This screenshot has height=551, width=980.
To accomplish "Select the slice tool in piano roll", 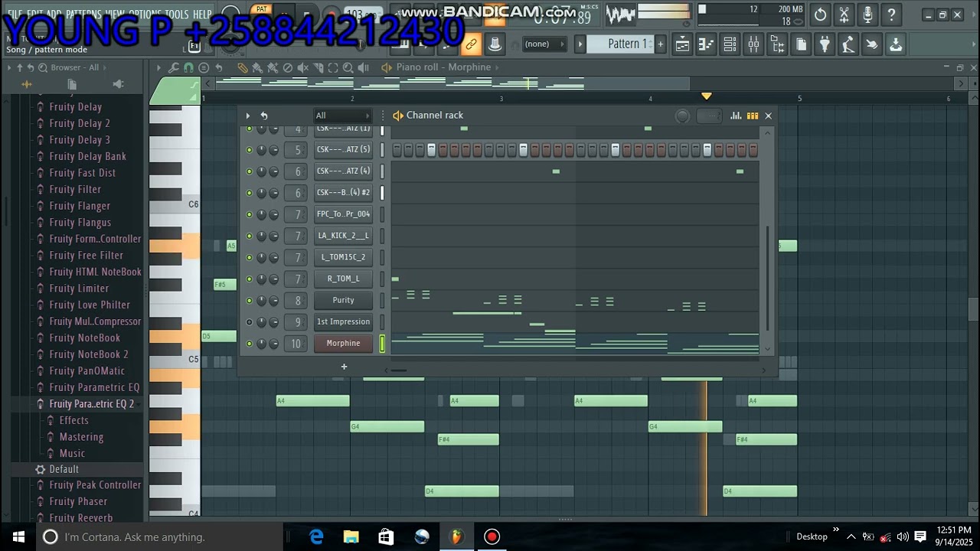I will tap(318, 67).
